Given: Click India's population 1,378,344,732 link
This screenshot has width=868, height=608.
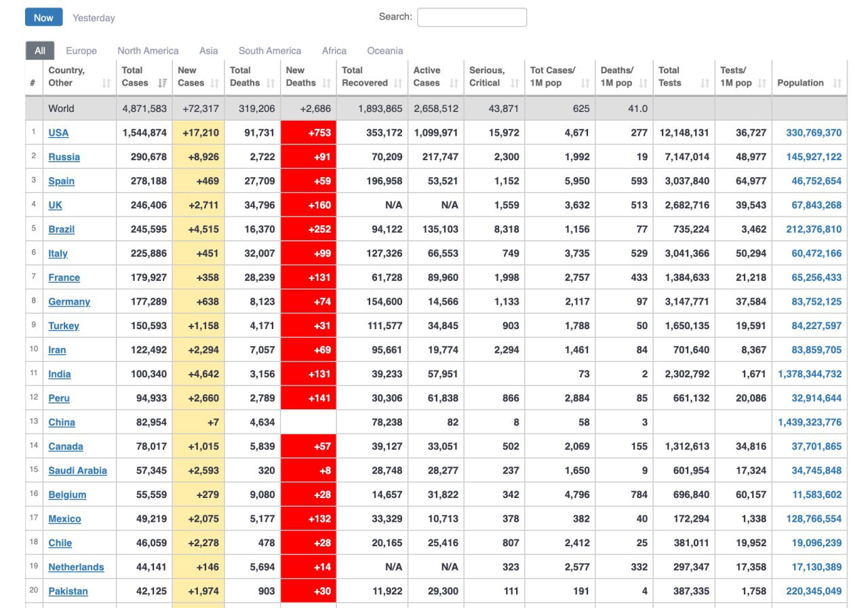Looking at the screenshot, I should (x=810, y=374).
